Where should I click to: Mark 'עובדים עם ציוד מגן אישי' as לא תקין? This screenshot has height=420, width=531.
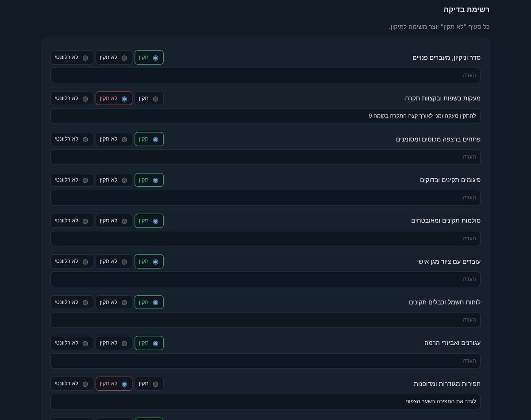coord(114,262)
